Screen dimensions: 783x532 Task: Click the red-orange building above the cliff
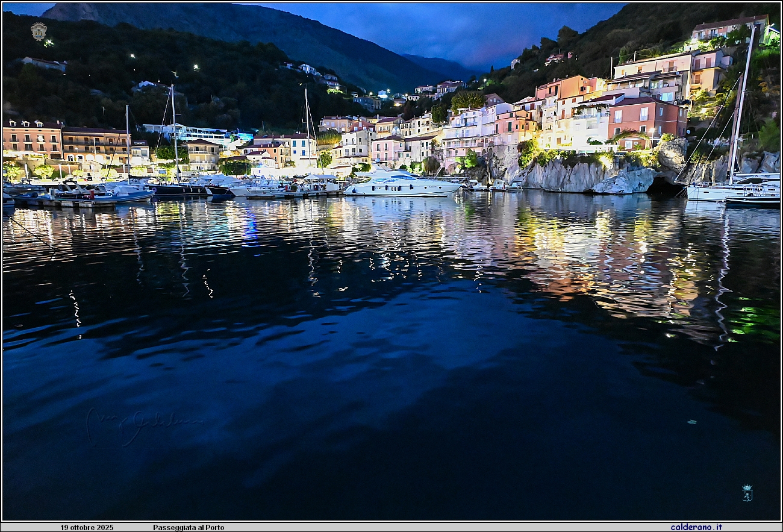click(x=646, y=117)
